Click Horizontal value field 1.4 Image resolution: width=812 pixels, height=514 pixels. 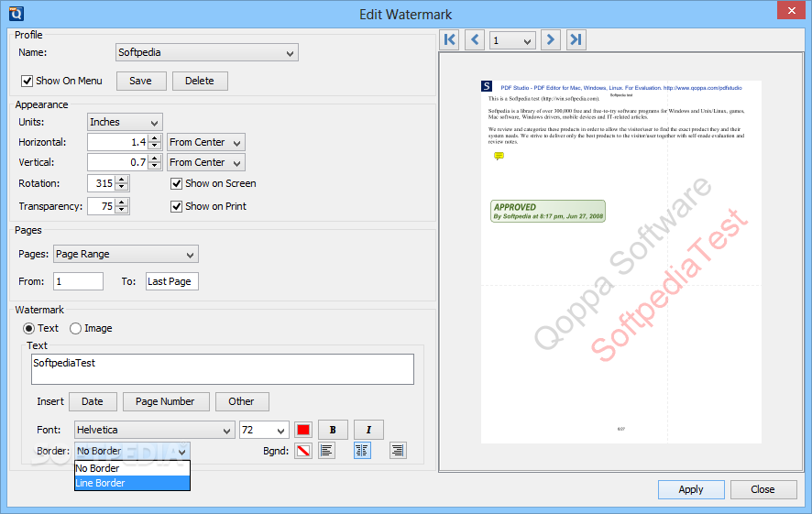coord(118,142)
